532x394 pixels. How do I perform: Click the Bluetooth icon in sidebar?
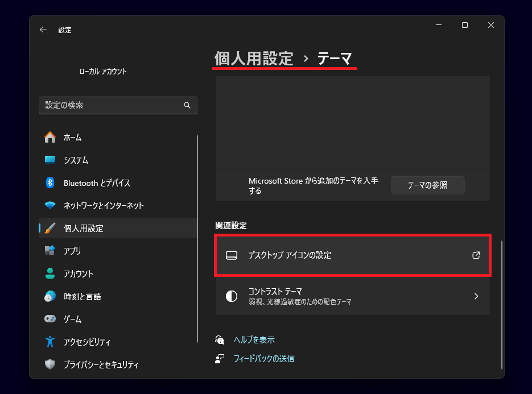click(x=50, y=183)
